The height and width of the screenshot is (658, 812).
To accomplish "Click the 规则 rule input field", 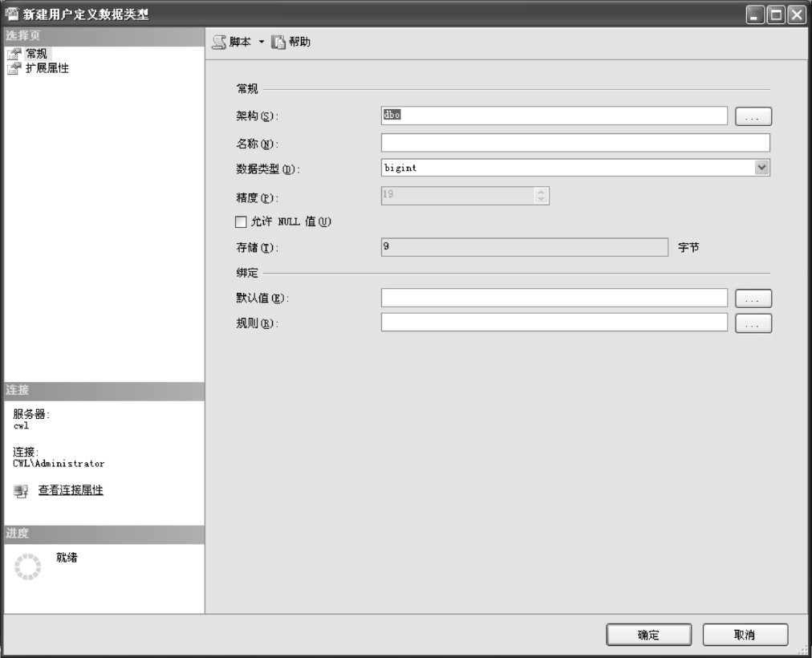I will tap(554, 322).
